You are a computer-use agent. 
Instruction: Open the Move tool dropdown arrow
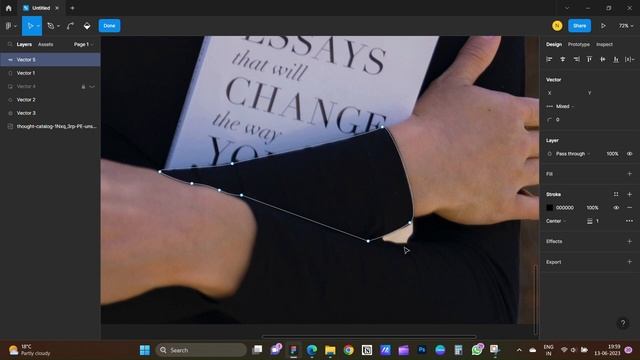38,26
